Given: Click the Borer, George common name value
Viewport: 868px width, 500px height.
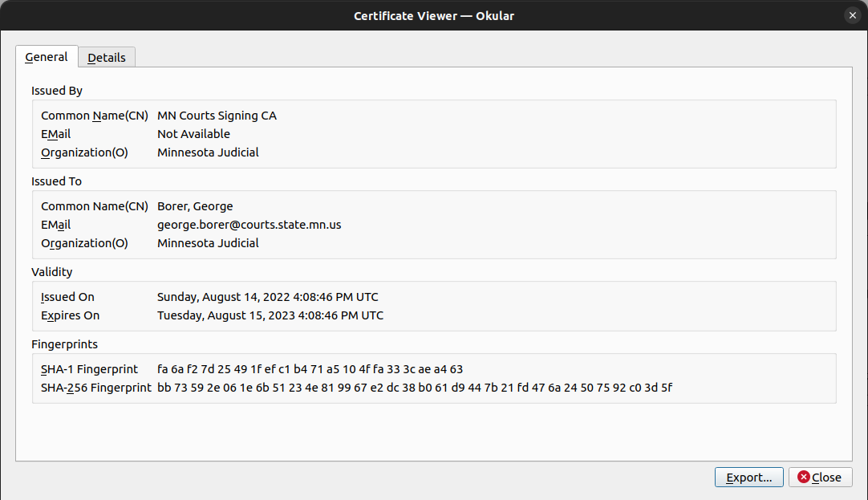Looking at the screenshot, I should click(x=195, y=206).
